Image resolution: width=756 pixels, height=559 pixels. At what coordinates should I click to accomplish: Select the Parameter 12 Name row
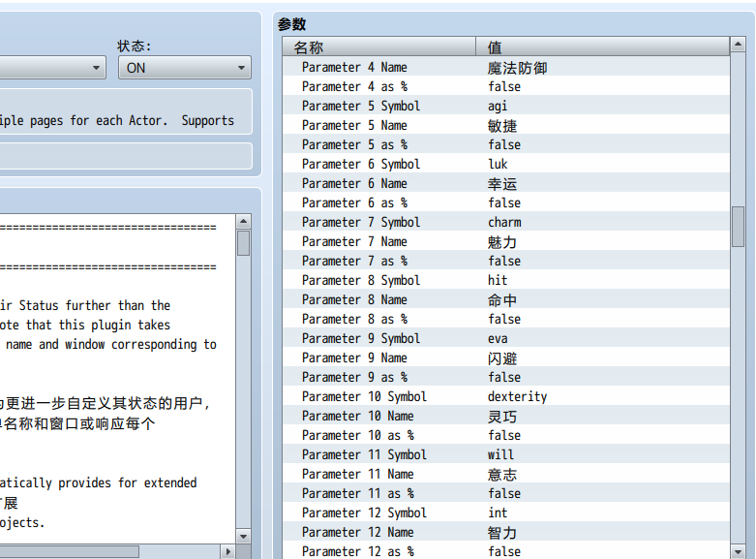[505, 532]
